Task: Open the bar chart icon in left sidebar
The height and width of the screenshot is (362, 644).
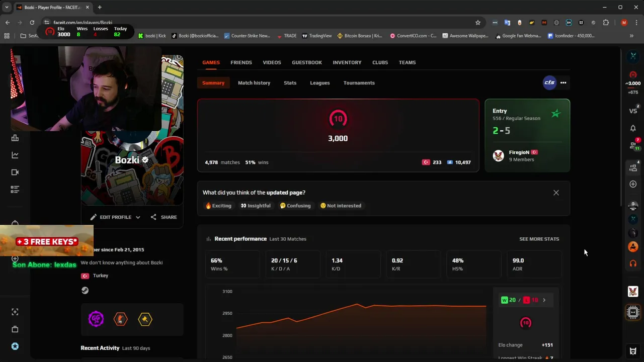Action: 15,138
